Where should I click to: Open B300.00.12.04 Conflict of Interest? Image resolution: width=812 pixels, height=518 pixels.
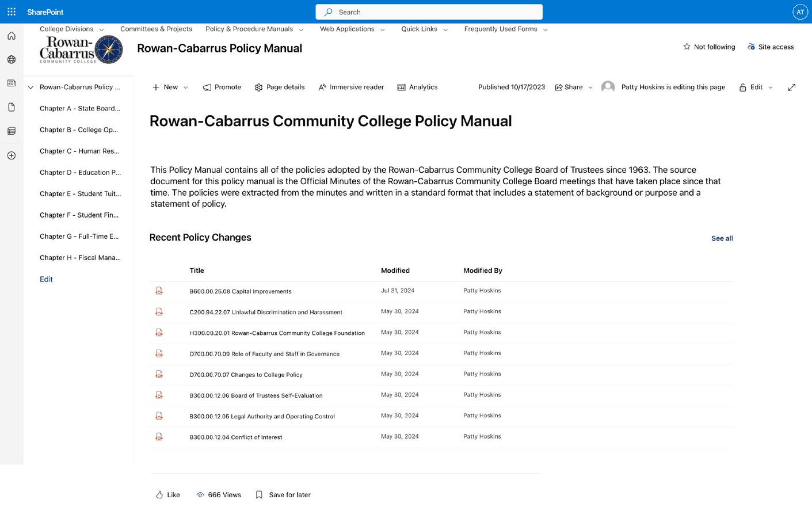tap(236, 437)
